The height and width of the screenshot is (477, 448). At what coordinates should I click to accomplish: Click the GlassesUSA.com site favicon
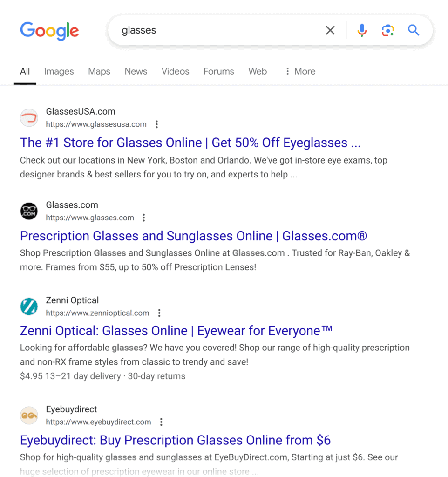tap(29, 118)
